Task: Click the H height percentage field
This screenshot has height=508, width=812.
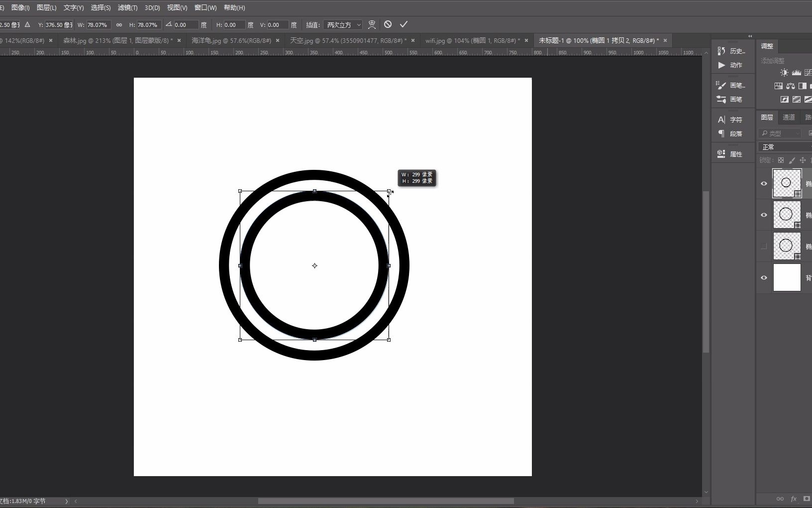Action: (149, 25)
